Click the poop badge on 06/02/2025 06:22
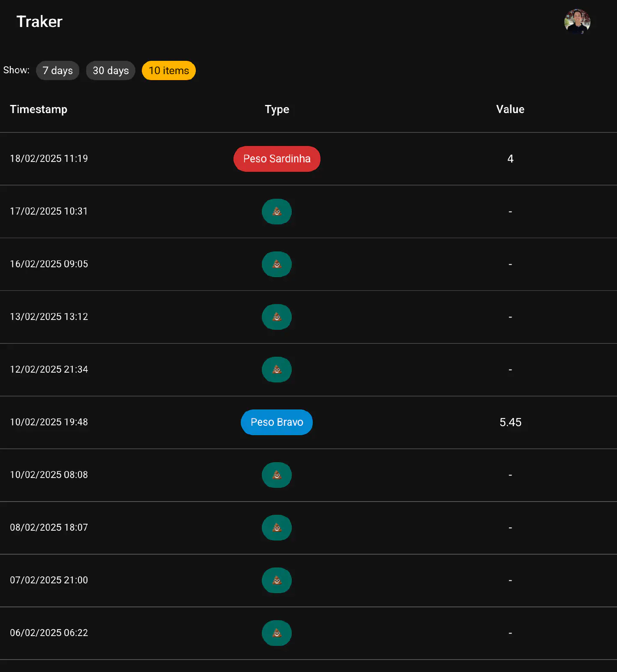 click(277, 633)
